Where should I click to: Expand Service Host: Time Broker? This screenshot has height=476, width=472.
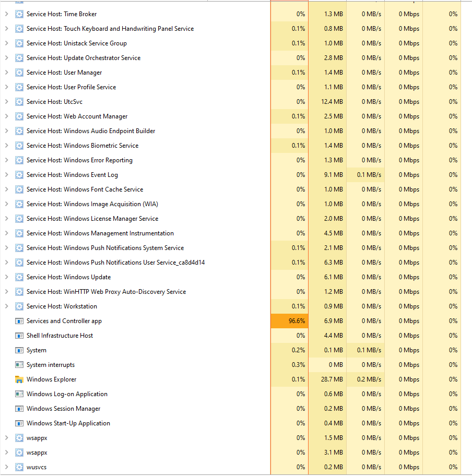[x=6, y=14]
